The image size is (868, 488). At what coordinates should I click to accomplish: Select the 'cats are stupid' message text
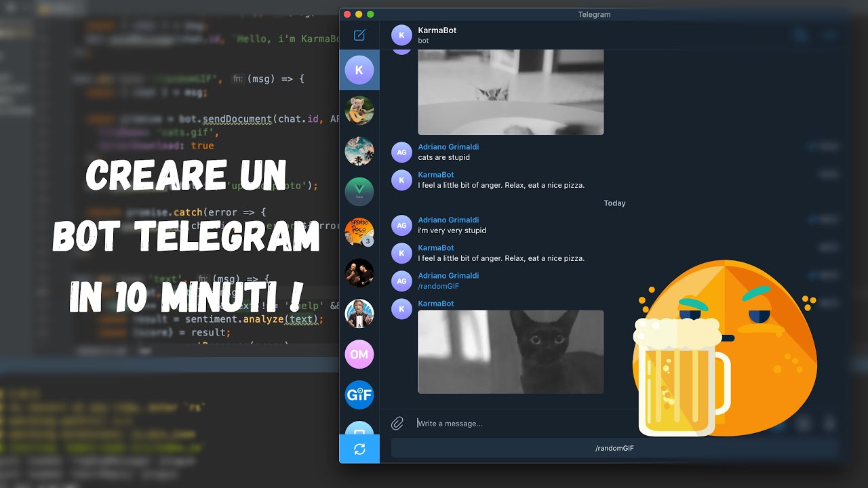coord(443,157)
